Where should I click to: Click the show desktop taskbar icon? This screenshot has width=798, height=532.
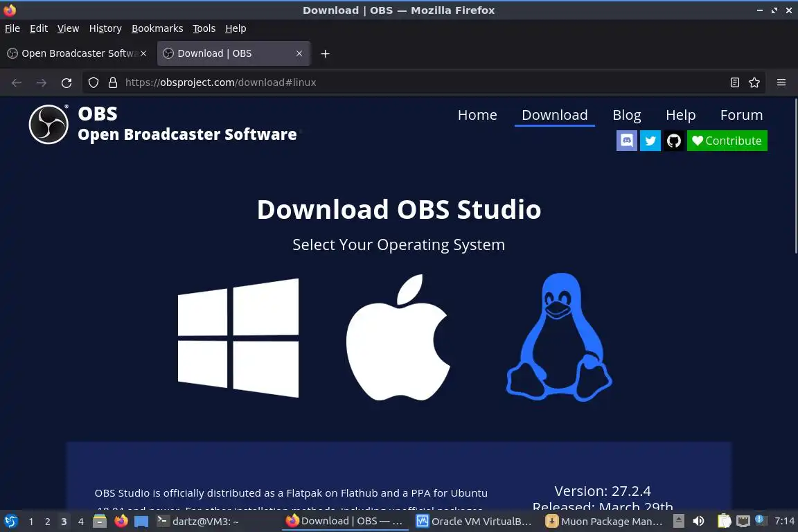(x=141, y=522)
